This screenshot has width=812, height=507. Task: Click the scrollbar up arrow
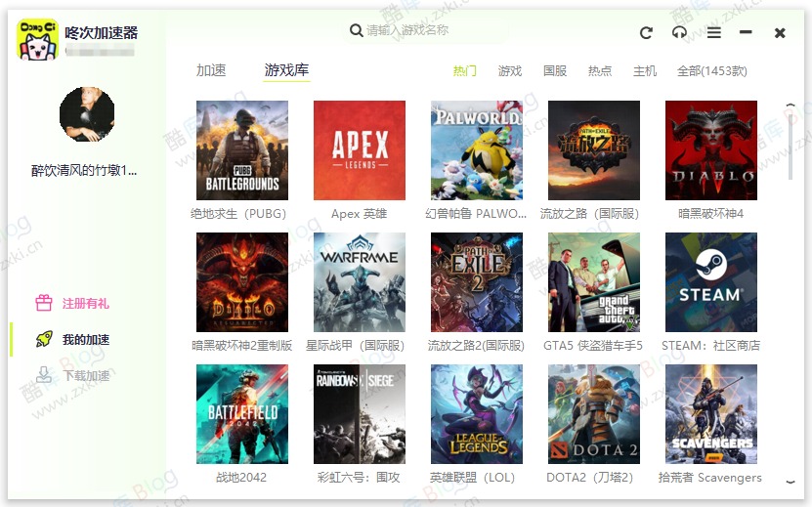pos(791,106)
